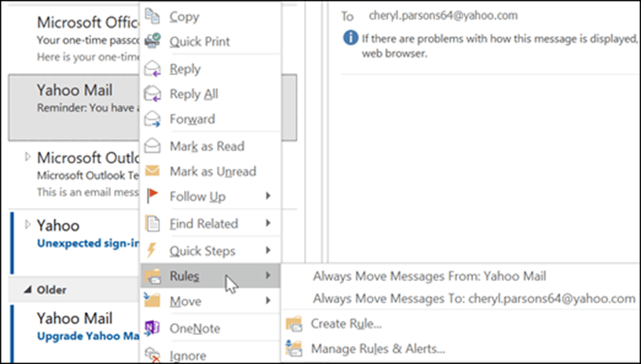Image resolution: width=641 pixels, height=364 pixels.
Task: Select Forward in the context menu
Action: pos(210,118)
